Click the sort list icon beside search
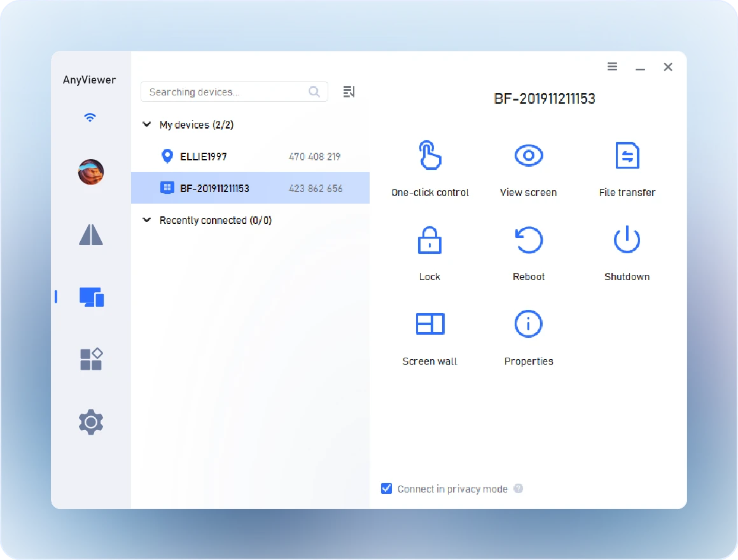The height and width of the screenshot is (560, 738). tap(349, 92)
